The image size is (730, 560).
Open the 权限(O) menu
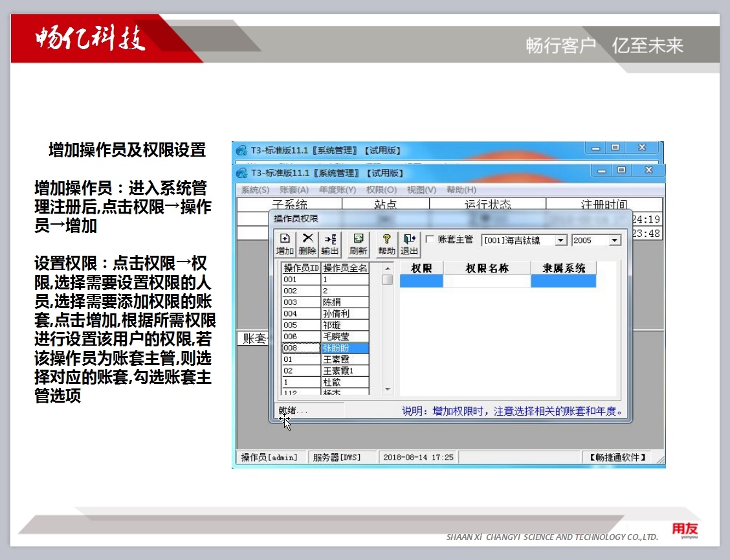(x=381, y=190)
